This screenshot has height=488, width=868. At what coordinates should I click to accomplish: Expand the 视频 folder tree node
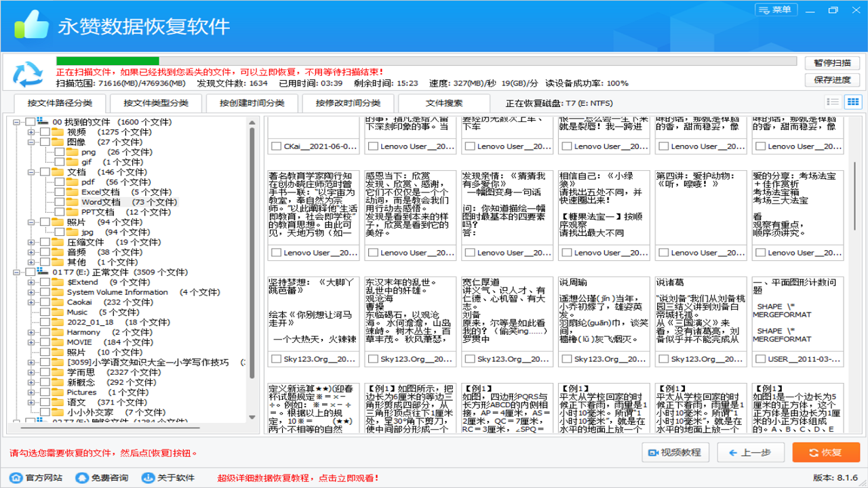coord(31,132)
